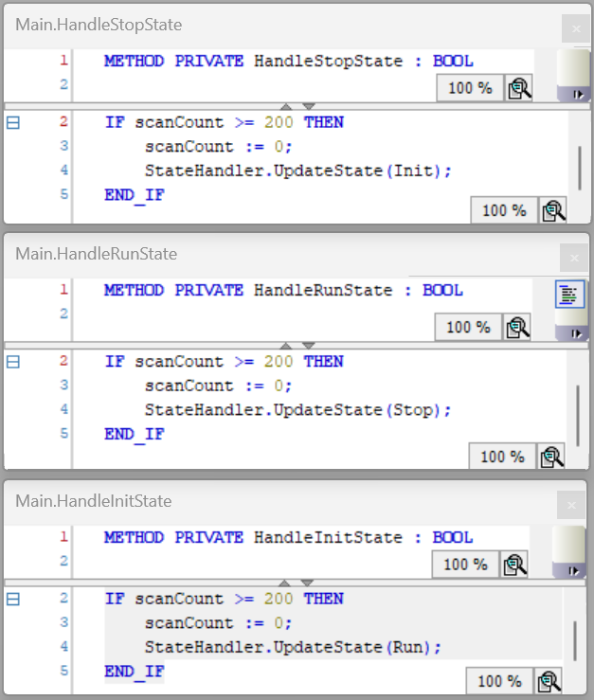Click the StateHandler.UpdateState(Run); line
The width and height of the screenshot is (594, 700).
coord(293,647)
